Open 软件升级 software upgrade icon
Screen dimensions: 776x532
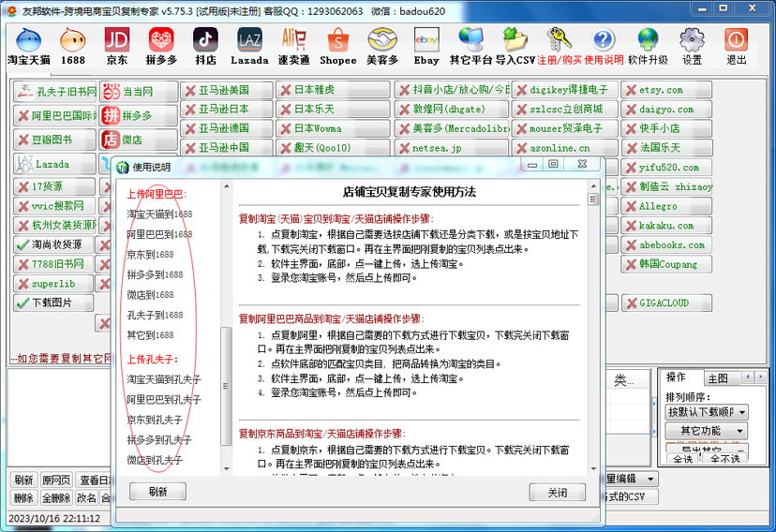point(648,46)
